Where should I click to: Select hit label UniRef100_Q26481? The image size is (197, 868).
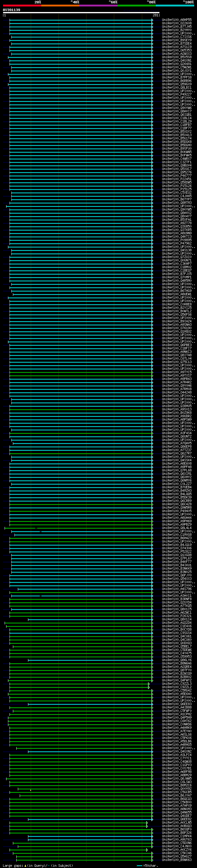pyautogui.click(x=177, y=64)
